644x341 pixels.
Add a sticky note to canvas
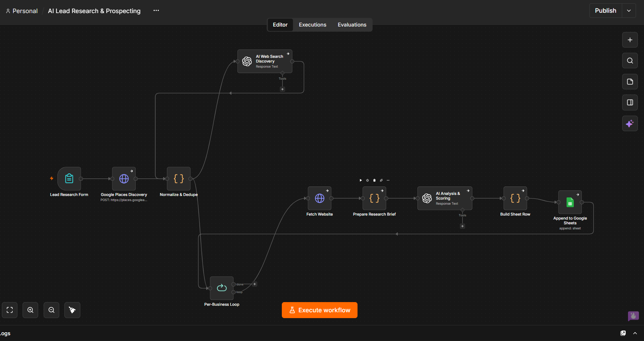pos(630,82)
